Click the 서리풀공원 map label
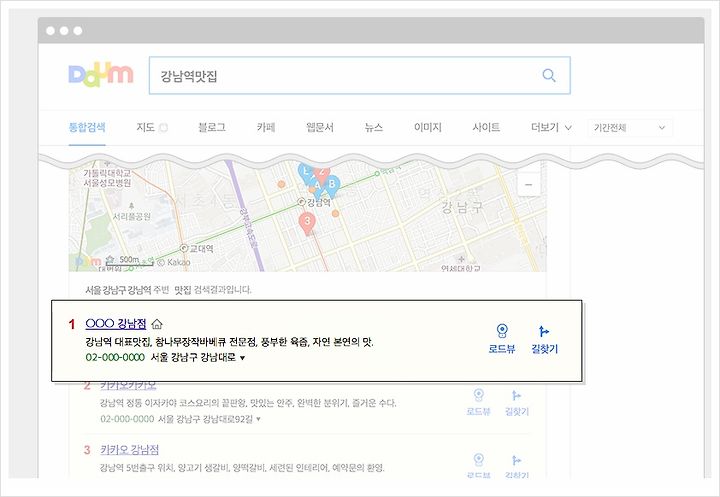 point(132,216)
